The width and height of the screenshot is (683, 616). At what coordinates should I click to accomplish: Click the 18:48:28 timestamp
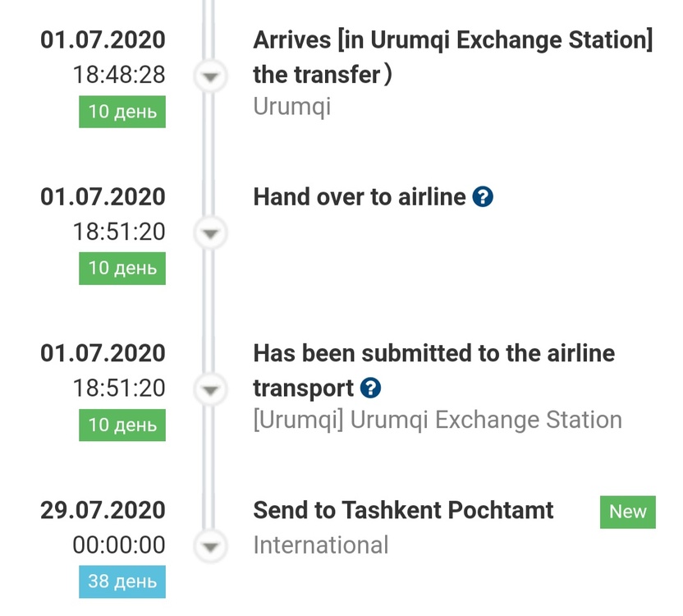[119, 75]
